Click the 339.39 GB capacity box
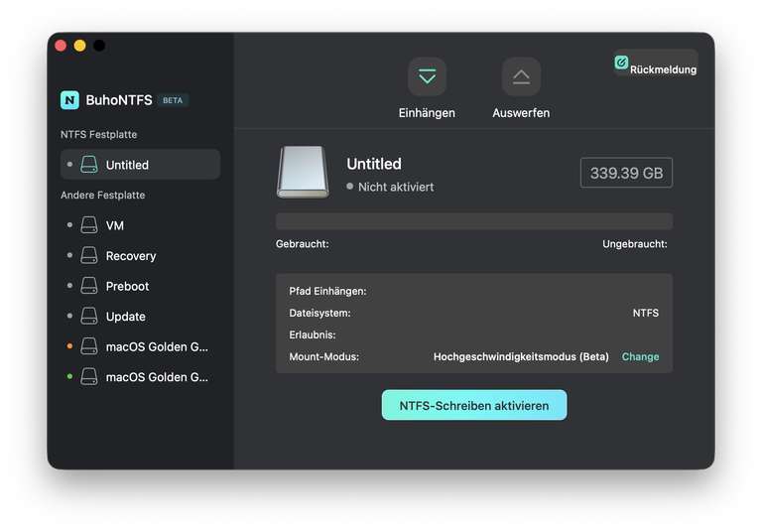 [626, 173]
